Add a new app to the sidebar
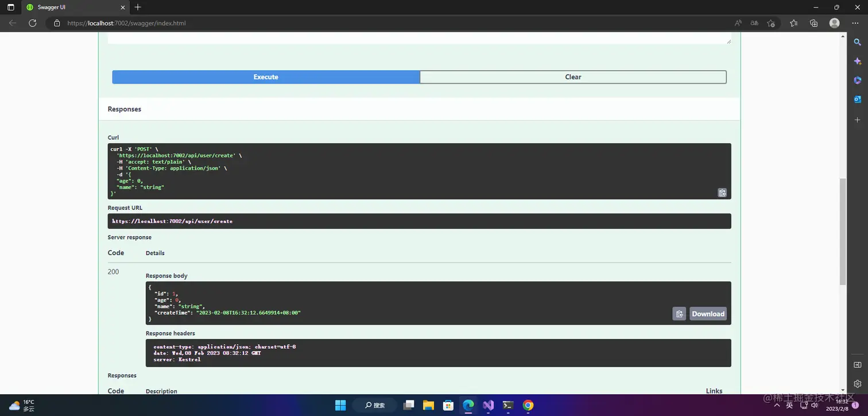Image resolution: width=868 pixels, height=416 pixels. [x=858, y=120]
